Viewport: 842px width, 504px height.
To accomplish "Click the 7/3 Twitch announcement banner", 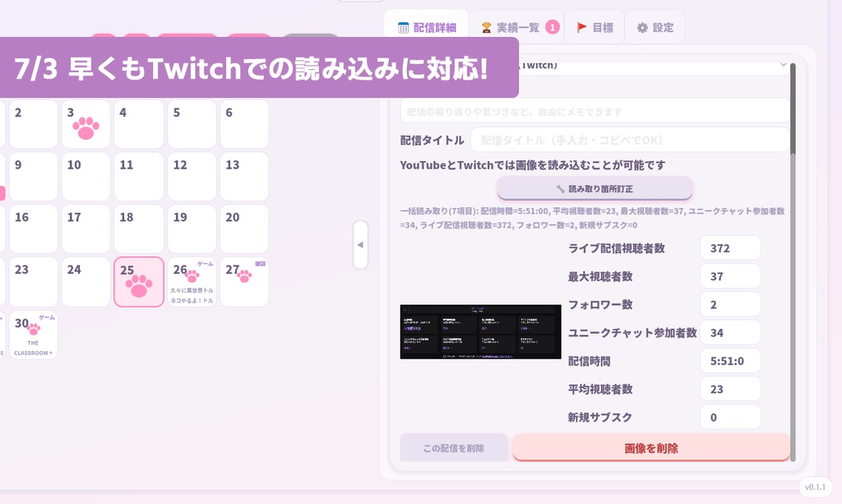I will pyautogui.click(x=259, y=67).
